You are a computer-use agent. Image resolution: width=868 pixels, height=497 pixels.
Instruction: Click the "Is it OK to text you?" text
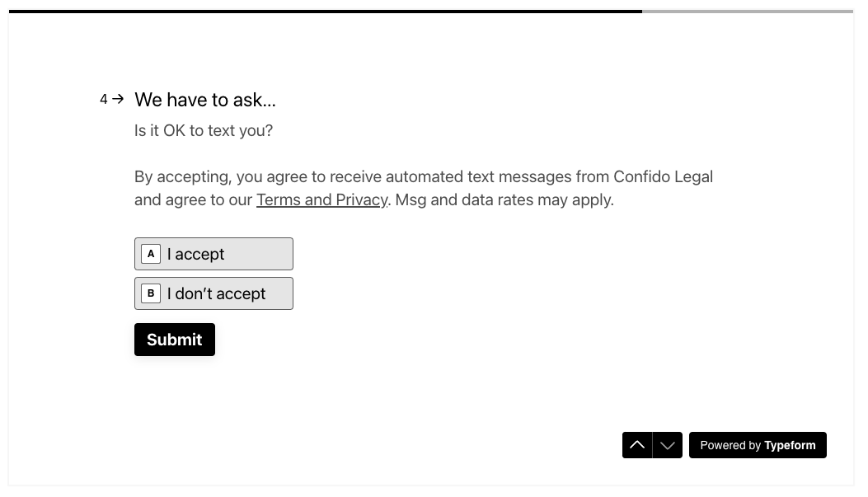click(204, 131)
